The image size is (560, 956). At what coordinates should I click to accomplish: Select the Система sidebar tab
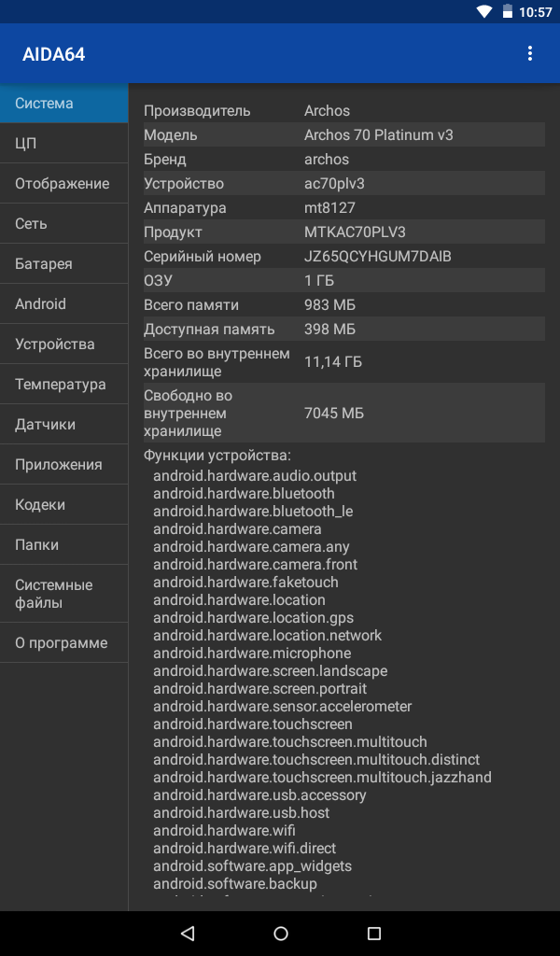coord(64,103)
